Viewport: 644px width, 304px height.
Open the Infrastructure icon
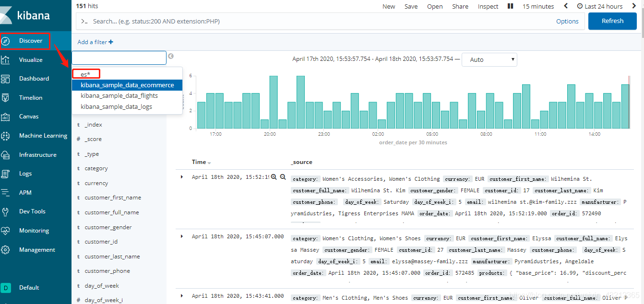coord(6,155)
